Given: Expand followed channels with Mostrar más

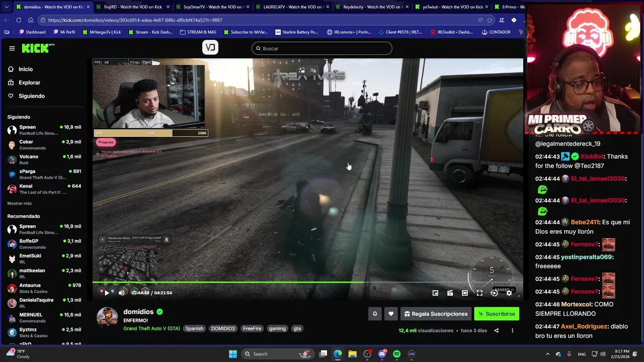Looking at the screenshot, I should [20, 203].
